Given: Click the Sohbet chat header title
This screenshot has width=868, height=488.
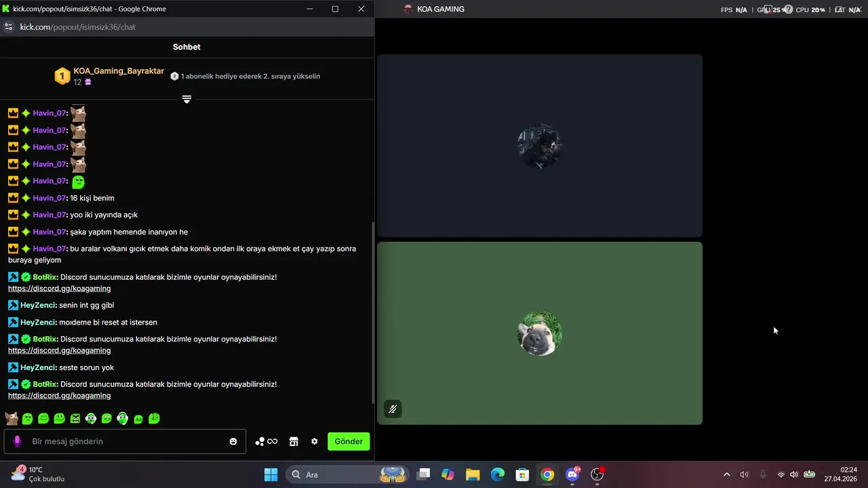Looking at the screenshot, I should pyautogui.click(x=186, y=47).
